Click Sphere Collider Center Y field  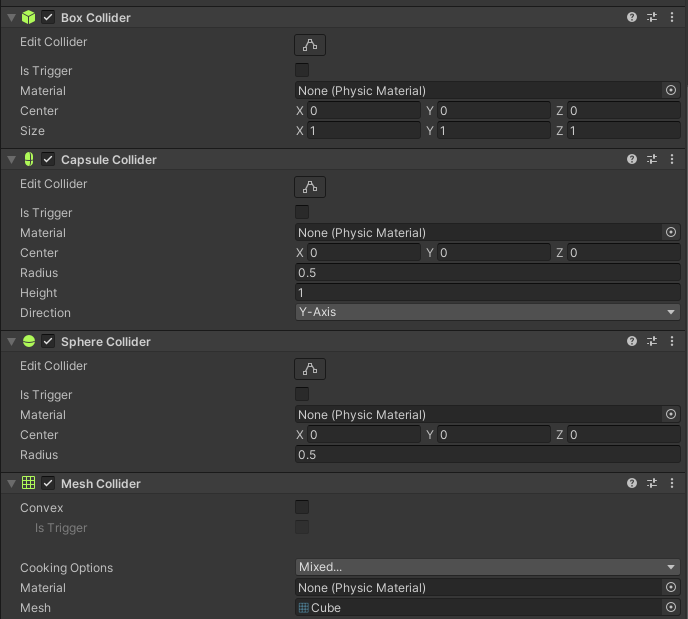pos(494,435)
